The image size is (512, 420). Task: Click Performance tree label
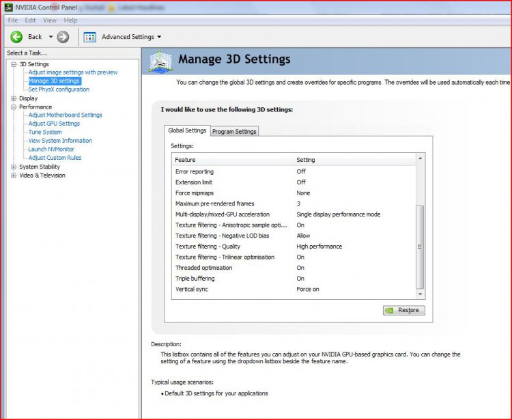35,107
